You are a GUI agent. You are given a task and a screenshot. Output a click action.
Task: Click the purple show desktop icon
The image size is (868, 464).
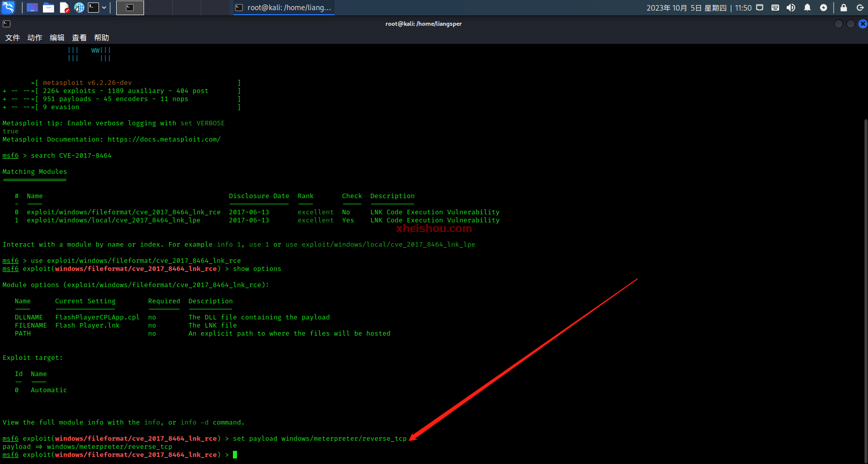click(32, 8)
